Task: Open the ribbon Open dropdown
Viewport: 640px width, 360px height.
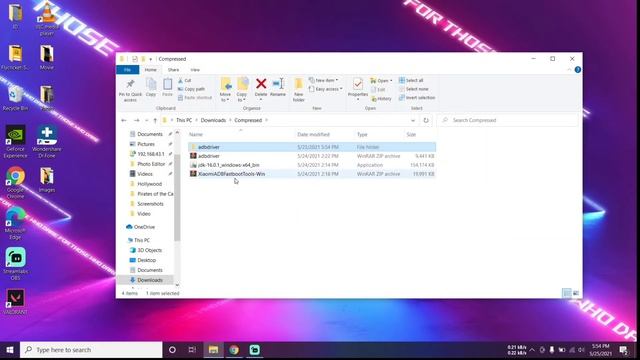Action: click(381, 80)
